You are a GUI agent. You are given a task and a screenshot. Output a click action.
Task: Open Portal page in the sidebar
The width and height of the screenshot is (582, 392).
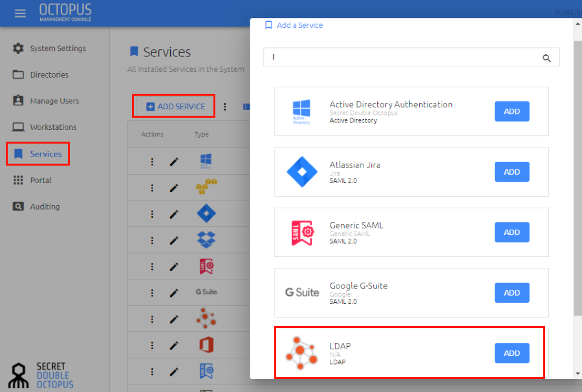pos(32,180)
